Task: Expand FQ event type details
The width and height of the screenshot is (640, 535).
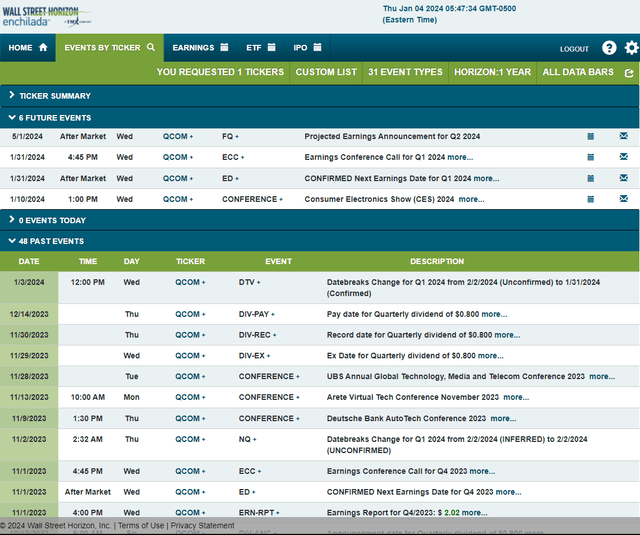Action: (x=230, y=136)
